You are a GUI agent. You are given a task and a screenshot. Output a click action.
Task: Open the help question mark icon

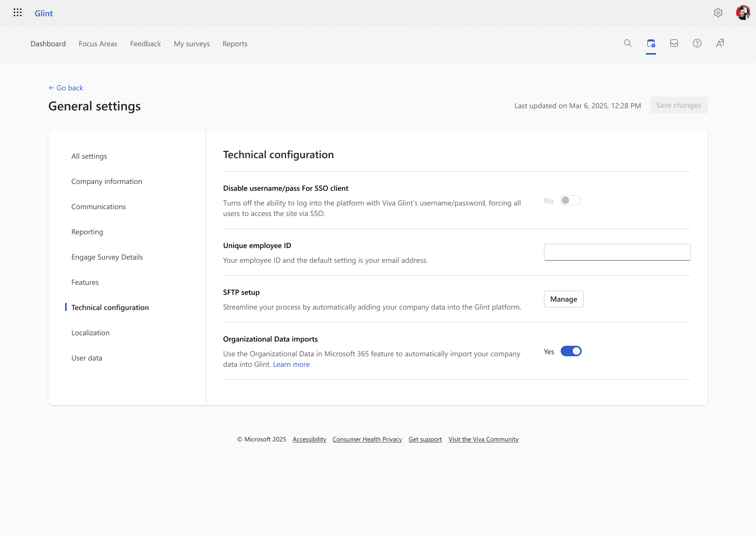(x=697, y=43)
